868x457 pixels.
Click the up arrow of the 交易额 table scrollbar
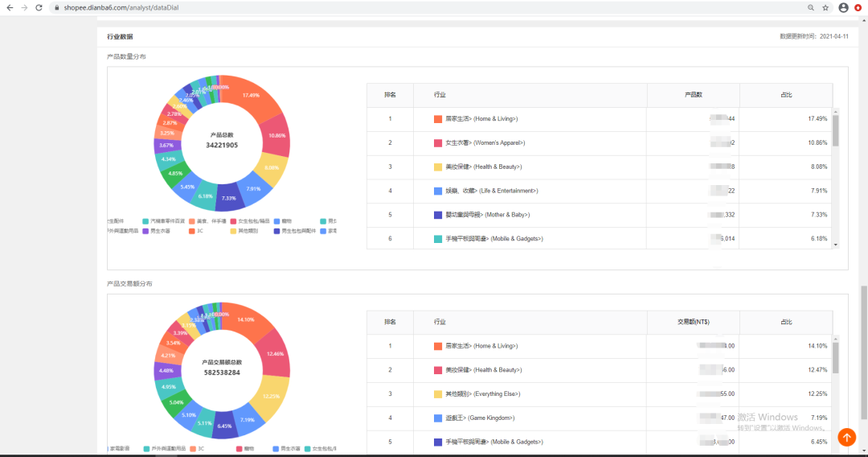tap(835, 339)
